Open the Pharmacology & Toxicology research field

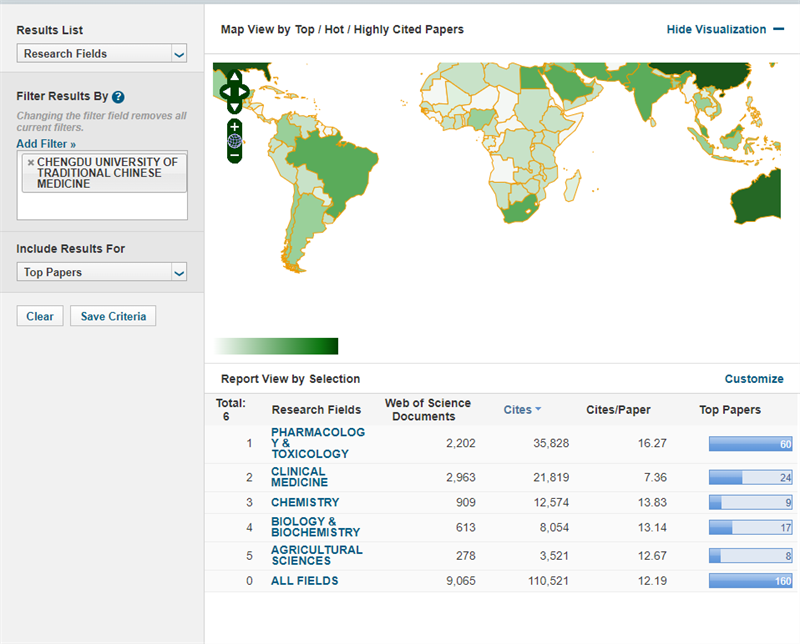317,443
